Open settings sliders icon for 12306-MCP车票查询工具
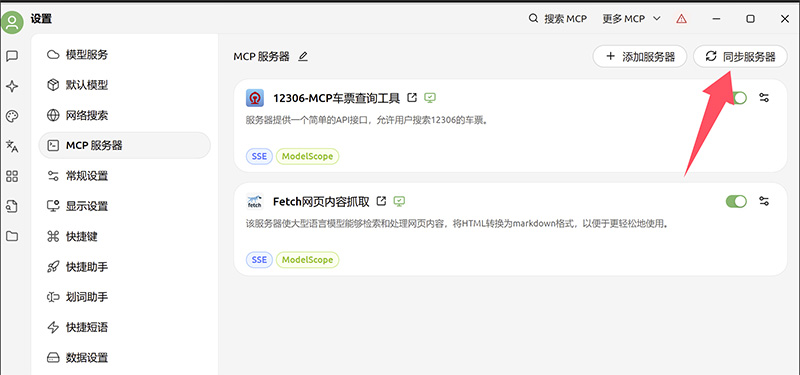Screen dimensions: 800x375 click(764, 98)
